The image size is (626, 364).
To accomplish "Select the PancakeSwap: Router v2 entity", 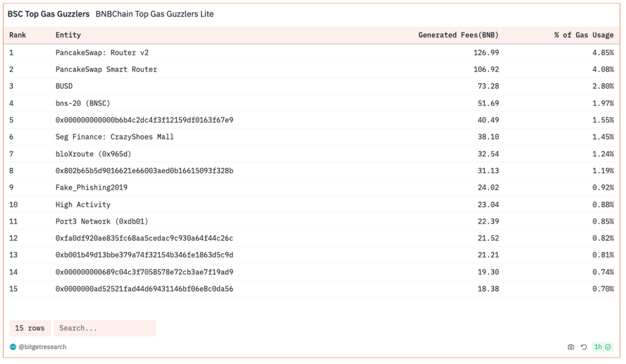I will point(102,53).
